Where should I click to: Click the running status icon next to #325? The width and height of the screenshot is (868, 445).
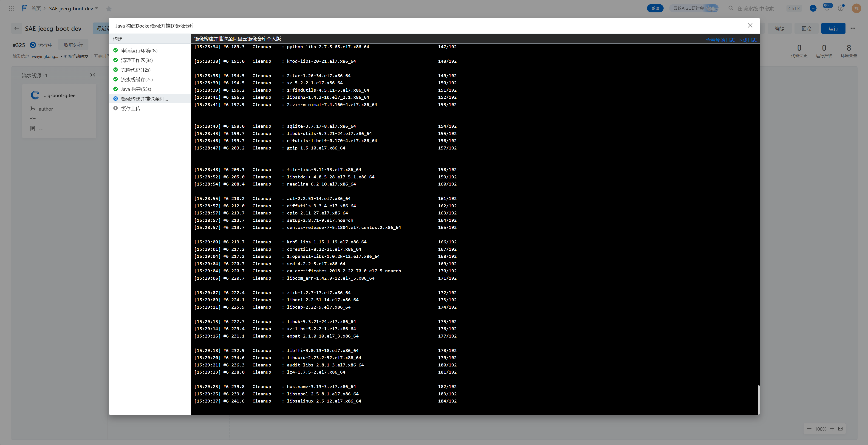click(x=33, y=45)
